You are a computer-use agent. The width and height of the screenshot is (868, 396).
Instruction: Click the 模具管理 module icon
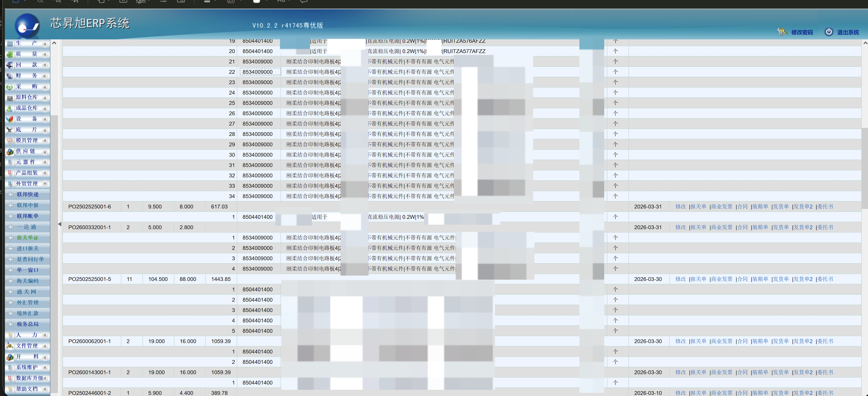[x=10, y=141]
